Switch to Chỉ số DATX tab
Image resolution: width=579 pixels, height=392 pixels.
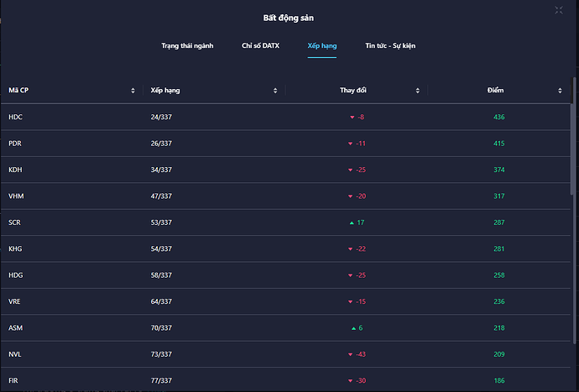pos(260,45)
